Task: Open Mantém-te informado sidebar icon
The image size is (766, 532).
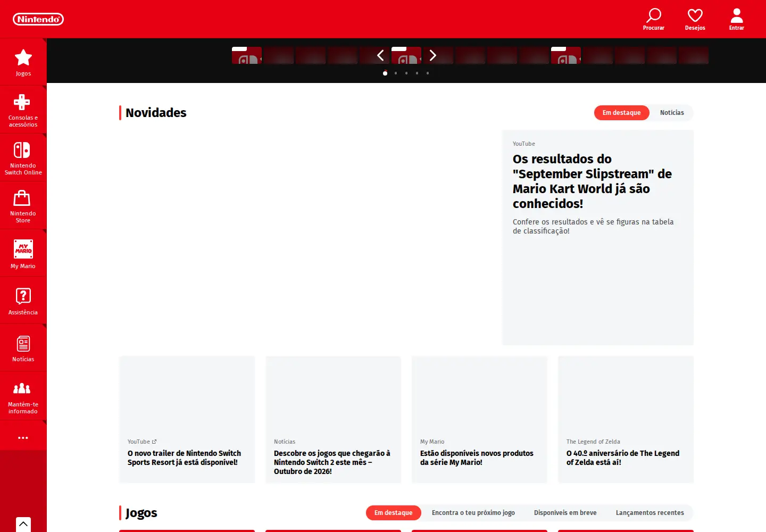Action: (x=23, y=396)
